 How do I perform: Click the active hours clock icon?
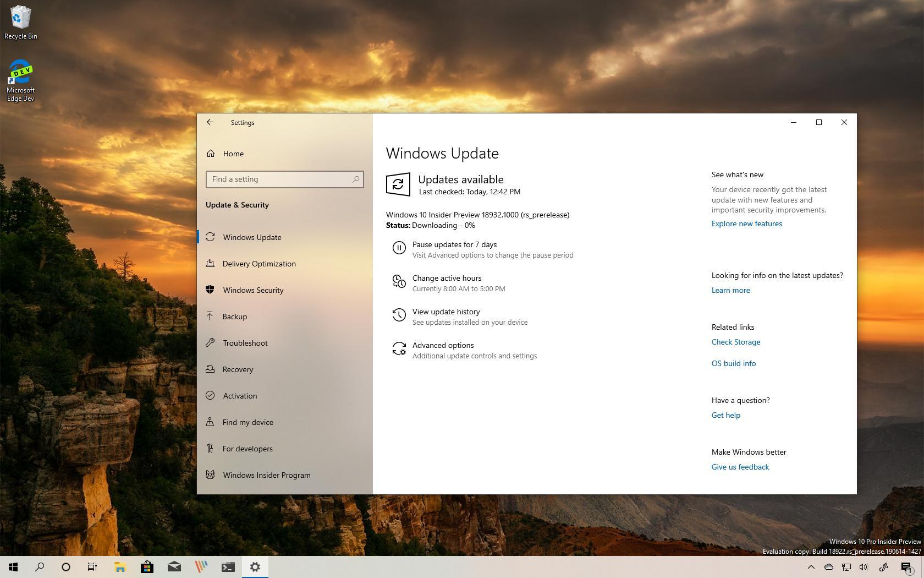[399, 282]
